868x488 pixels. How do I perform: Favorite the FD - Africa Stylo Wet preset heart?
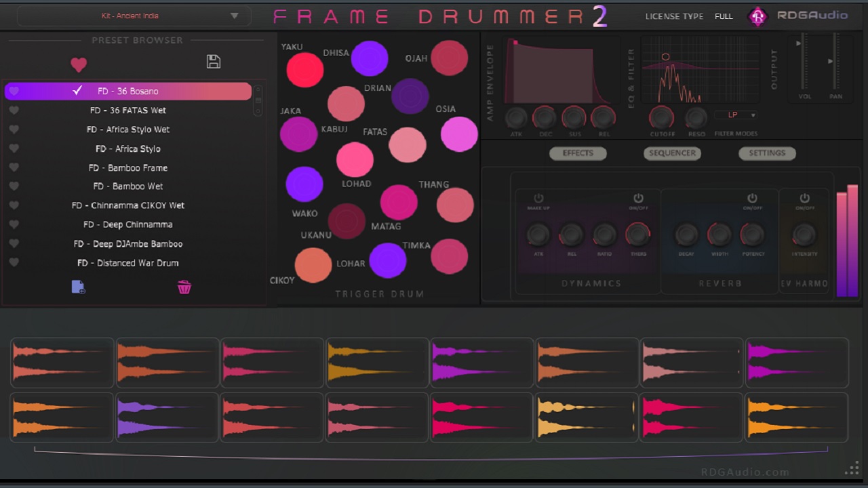(14, 129)
